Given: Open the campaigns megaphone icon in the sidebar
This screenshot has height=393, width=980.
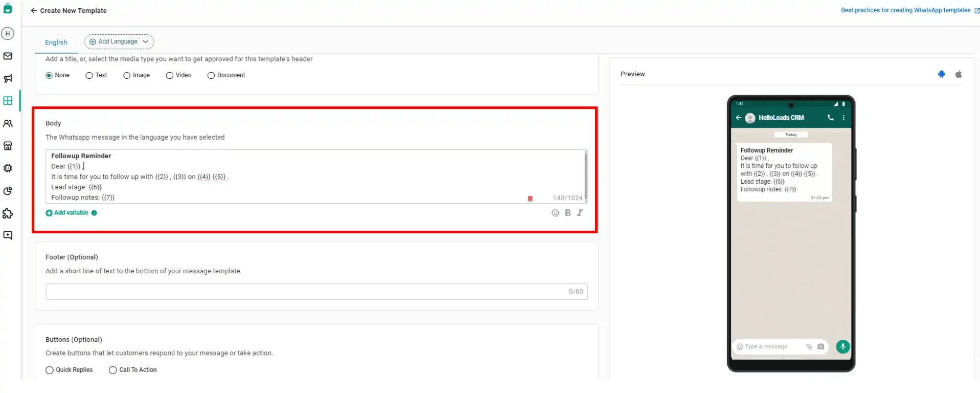Looking at the screenshot, I should 8,79.
